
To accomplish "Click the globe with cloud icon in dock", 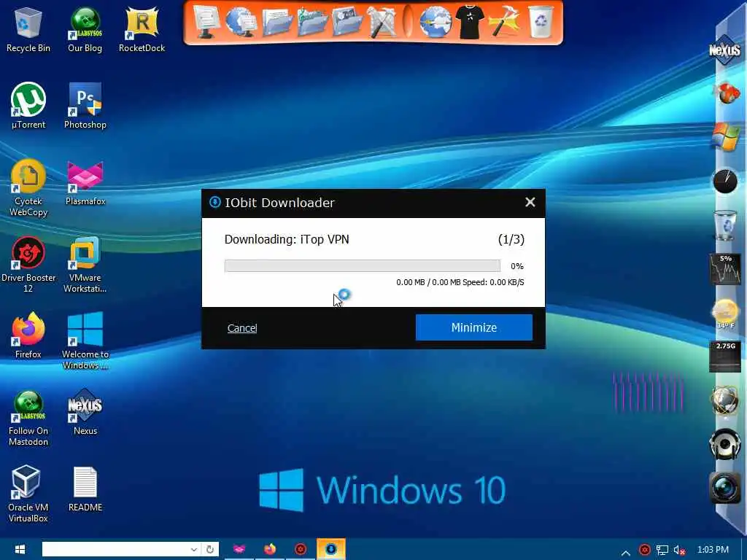I will tap(436, 21).
